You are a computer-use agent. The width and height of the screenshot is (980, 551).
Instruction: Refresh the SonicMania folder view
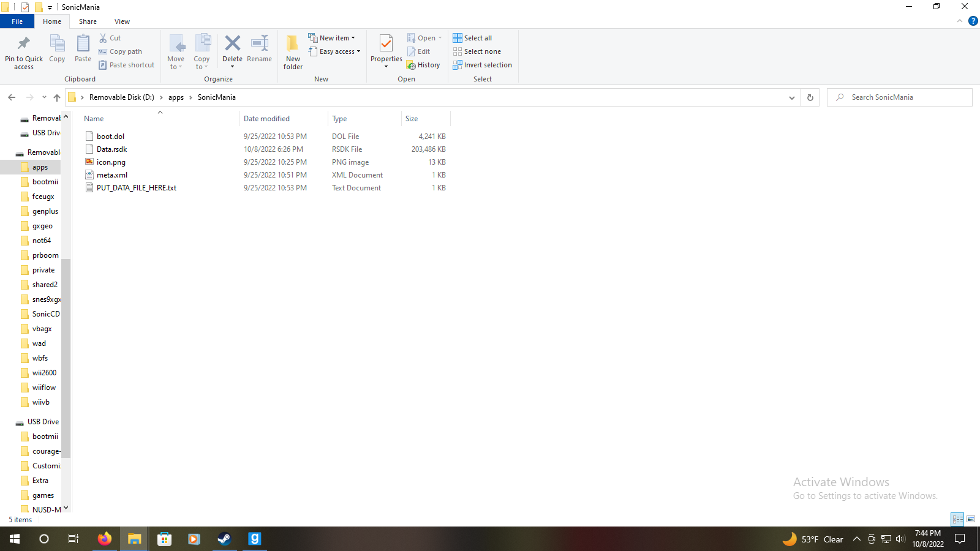click(x=810, y=97)
